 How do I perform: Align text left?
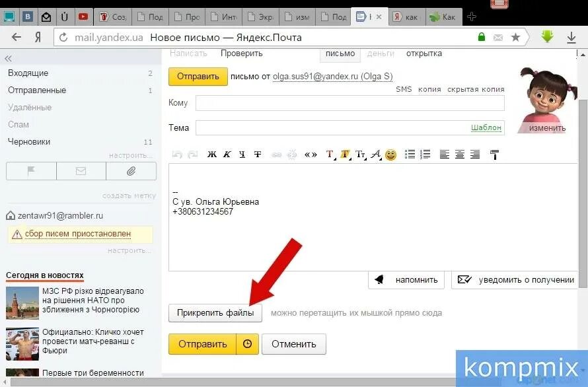pyautogui.click(x=445, y=154)
